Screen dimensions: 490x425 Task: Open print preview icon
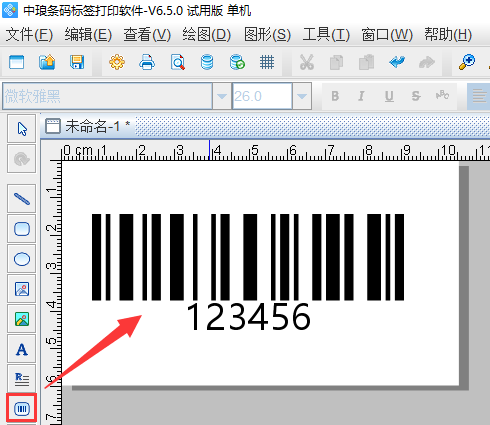177,62
